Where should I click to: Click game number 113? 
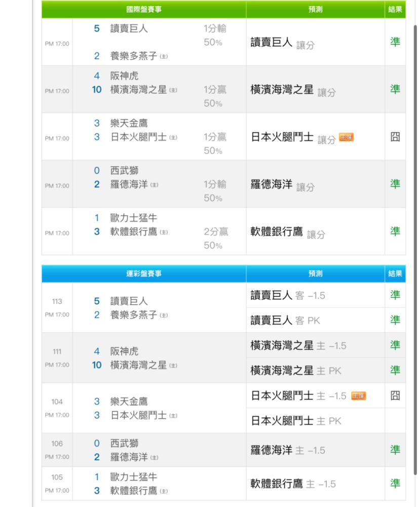pos(57,301)
